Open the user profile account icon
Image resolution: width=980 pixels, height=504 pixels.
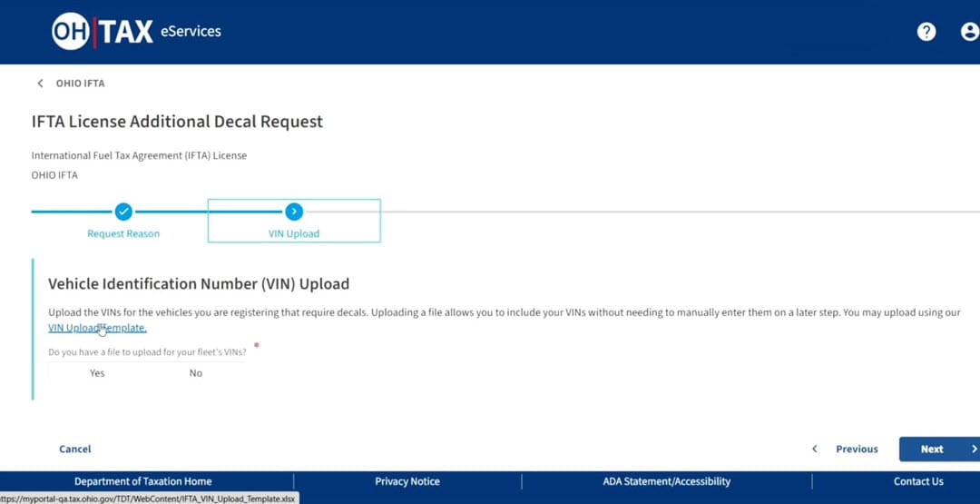pos(968,32)
